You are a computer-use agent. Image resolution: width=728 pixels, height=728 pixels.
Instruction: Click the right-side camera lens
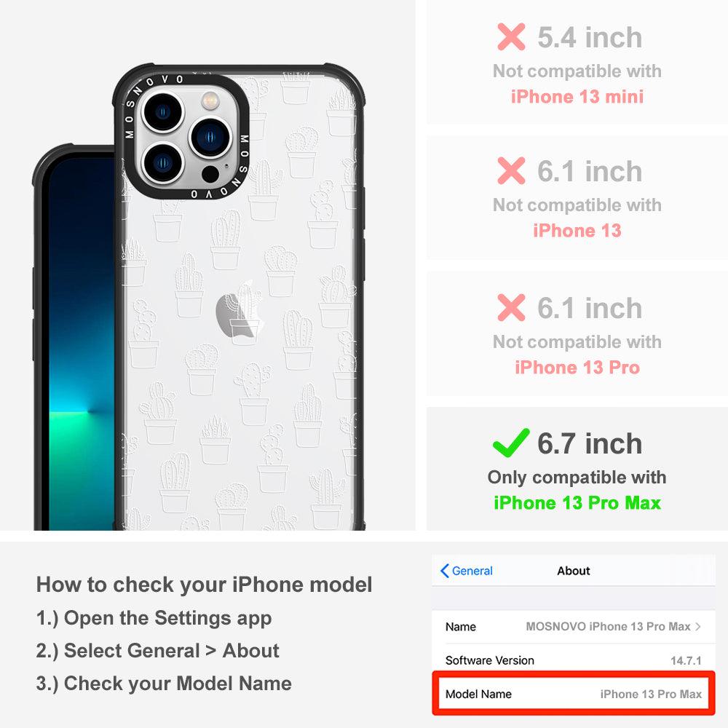pyautogui.click(x=210, y=137)
